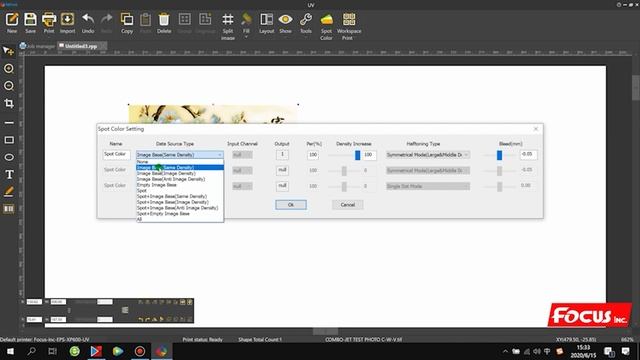Switch to the Job manager tab
Image resolution: width=640 pixels, height=360 pixels.
[37, 46]
